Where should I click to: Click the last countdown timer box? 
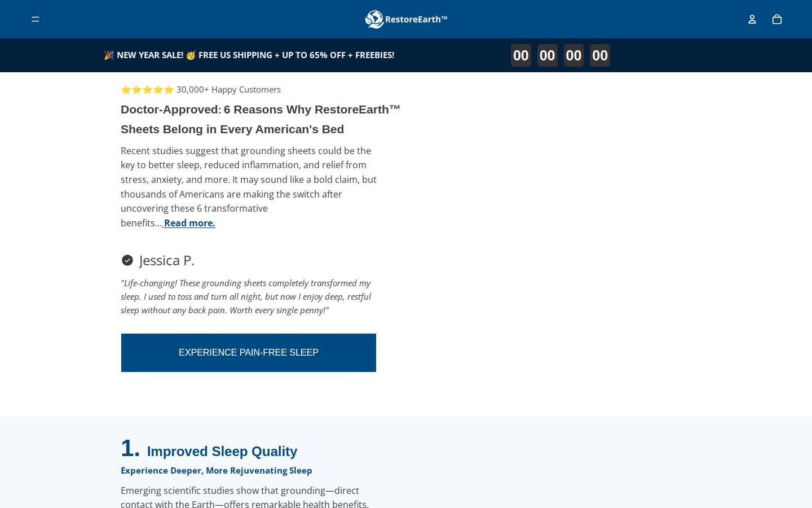point(600,55)
